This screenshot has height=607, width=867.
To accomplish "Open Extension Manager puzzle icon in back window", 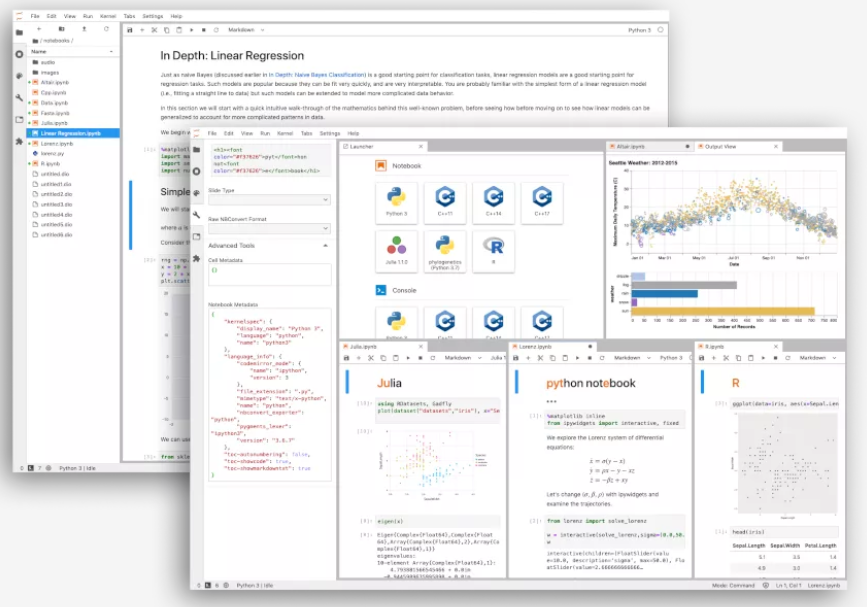I will tap(19, 142).
